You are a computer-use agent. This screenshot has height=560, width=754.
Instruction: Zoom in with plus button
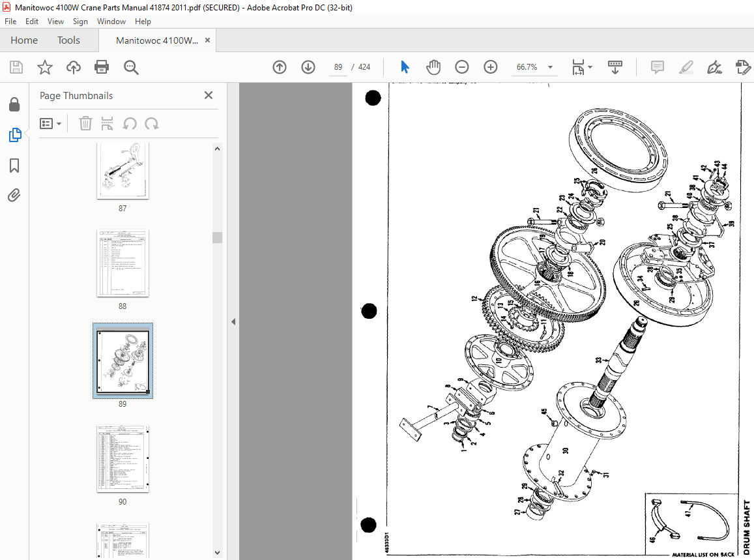(x=491, y=67)
